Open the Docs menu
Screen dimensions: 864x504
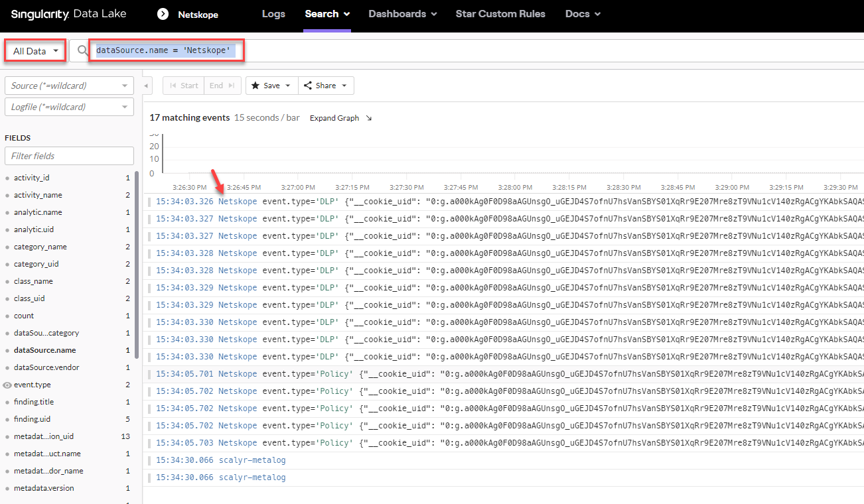(583, 14)
